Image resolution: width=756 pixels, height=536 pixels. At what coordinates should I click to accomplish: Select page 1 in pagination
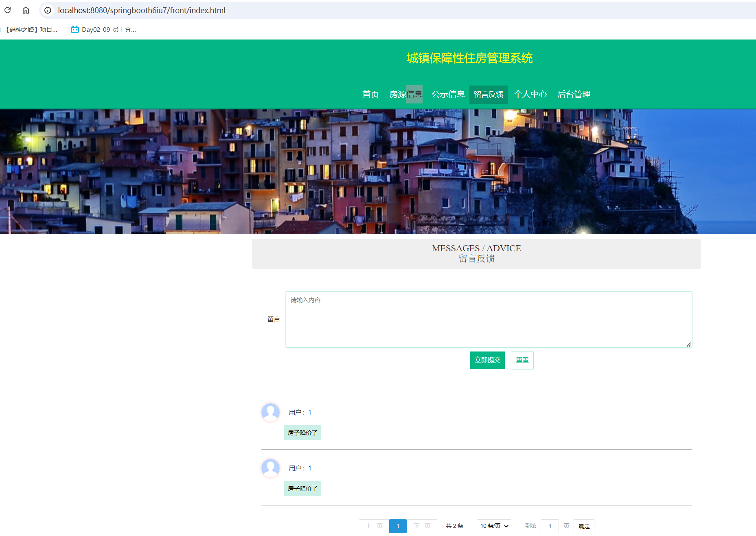point(398,526)
